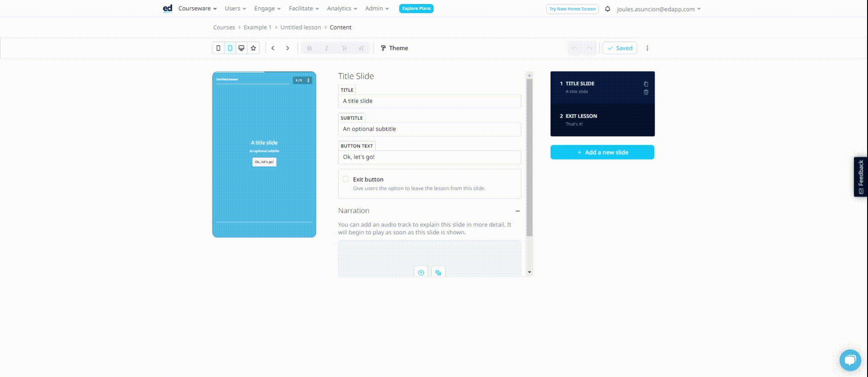Open the Analytics menu
Screen dimensions: 868x377
coord(342,9)
